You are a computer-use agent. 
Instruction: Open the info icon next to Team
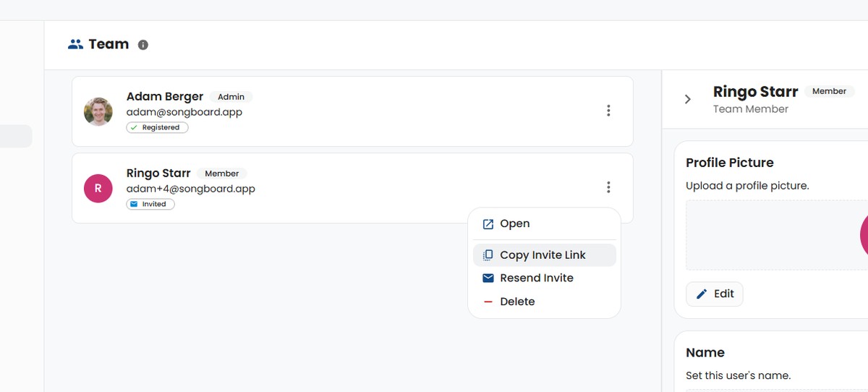(x=143, y=45)
